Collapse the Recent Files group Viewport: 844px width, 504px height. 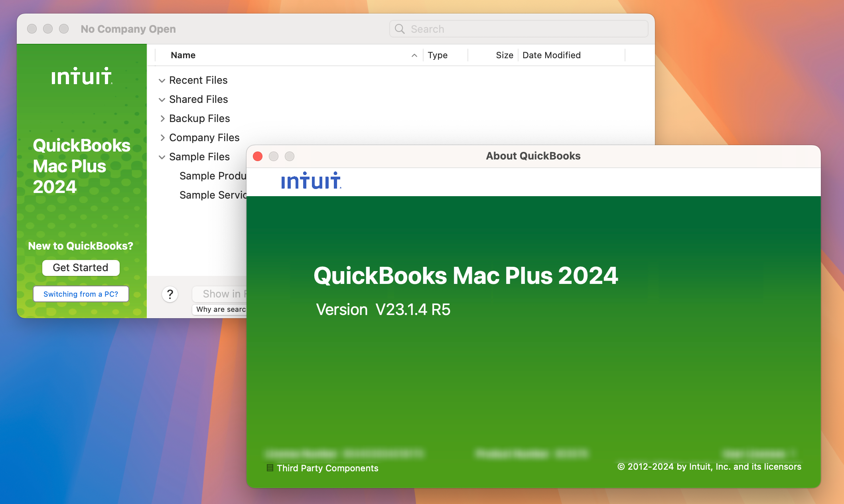pos(162,81)
